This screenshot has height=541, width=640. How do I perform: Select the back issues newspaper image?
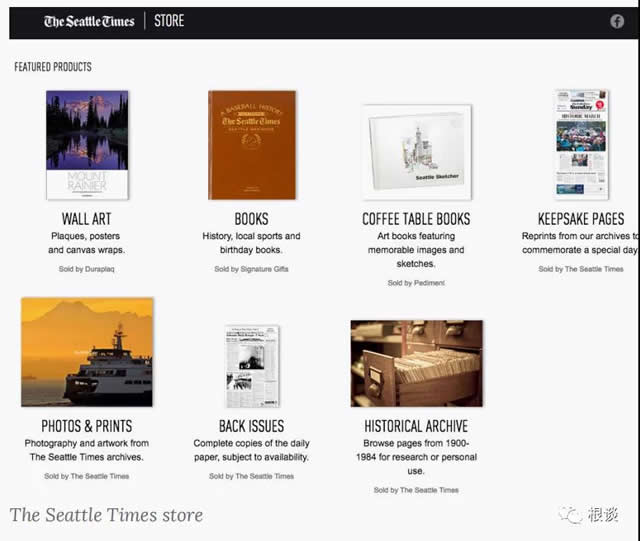coord(252,365)
